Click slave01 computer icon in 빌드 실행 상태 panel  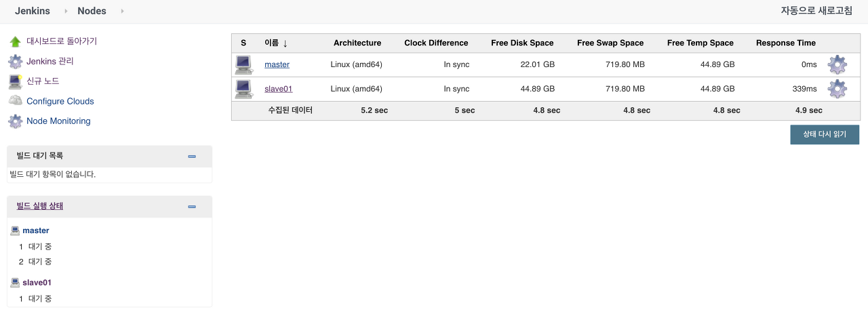15,282
